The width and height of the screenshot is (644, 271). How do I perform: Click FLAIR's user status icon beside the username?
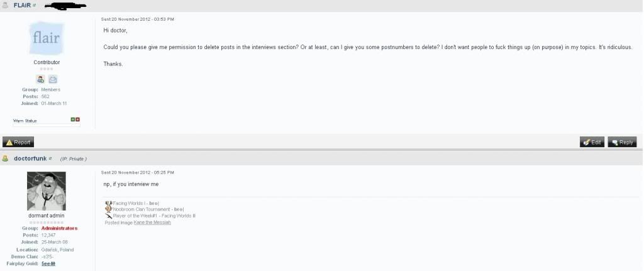6,5
